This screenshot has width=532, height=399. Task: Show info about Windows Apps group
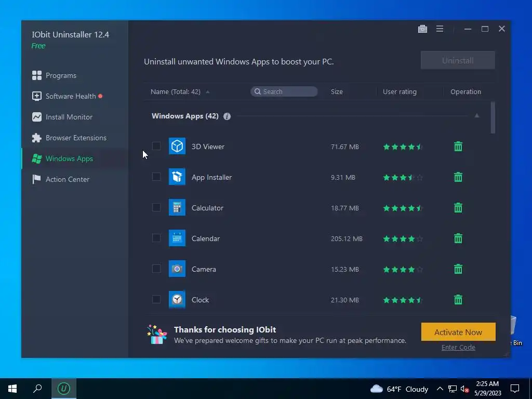tap(227, 116)
